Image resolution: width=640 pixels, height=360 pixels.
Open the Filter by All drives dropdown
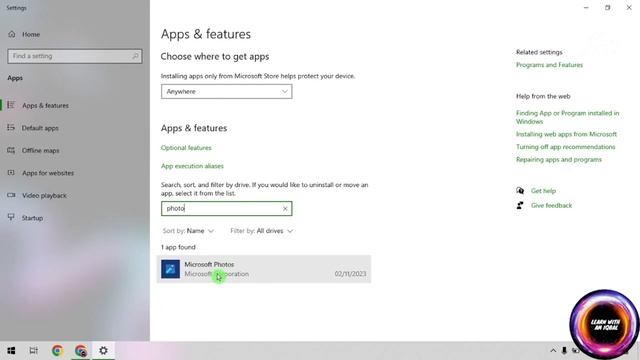[x=262, y=231]
